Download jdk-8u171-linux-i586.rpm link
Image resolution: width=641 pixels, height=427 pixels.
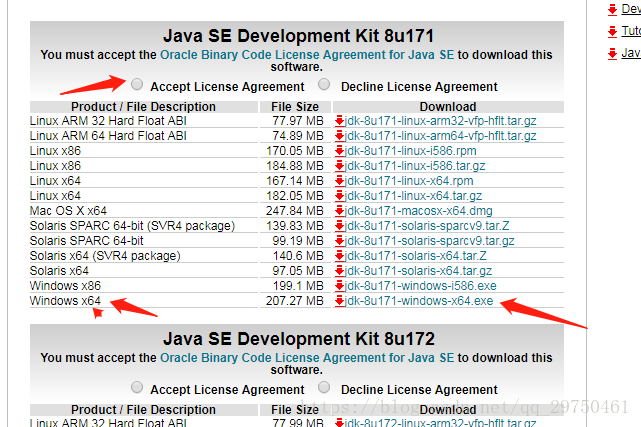tap(410, 151)
